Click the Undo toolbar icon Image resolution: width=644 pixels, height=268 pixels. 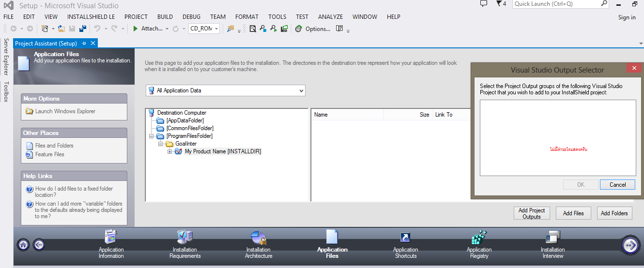click(97, 29)
